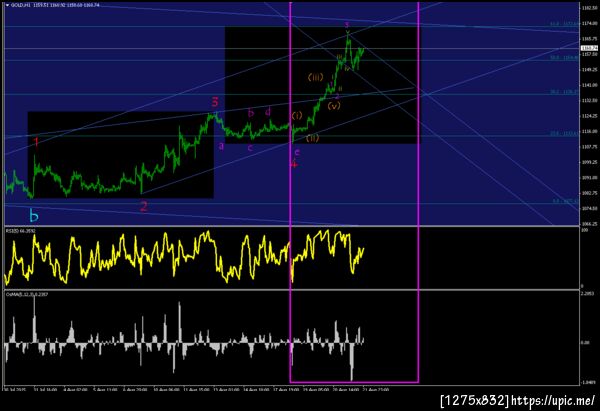
Task: Click the 1107.75 price axis value
Action: [589, 147]
